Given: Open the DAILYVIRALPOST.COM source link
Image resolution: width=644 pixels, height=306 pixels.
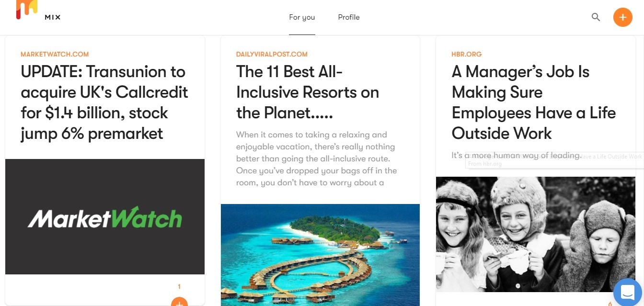Looking at the screenshot, I should coord(272,54).
